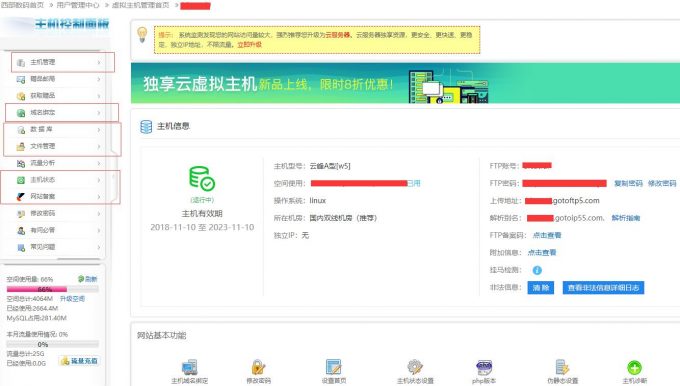
Task: Click the green 主机状态 sidebar icon
Action: click(x=21, y=180)
